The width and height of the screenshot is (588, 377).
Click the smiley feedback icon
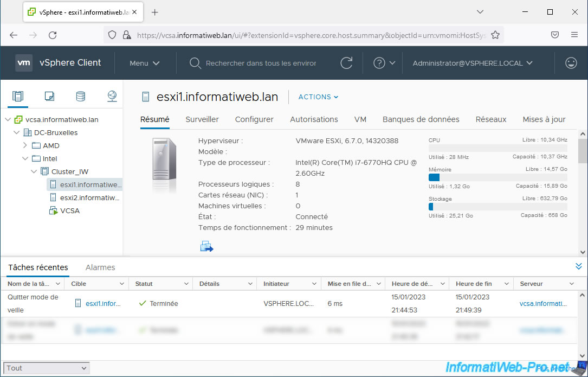pos(571,63)
